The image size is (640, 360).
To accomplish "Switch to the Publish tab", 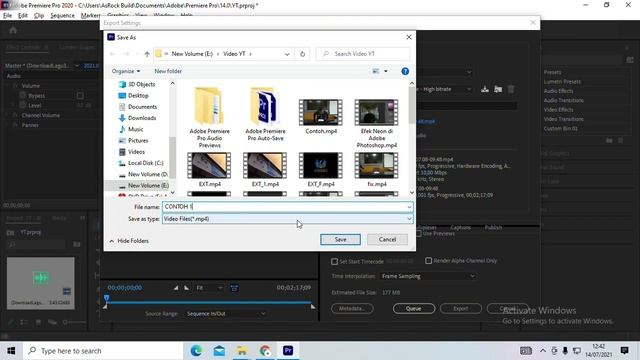I will (x=493, y=227).
